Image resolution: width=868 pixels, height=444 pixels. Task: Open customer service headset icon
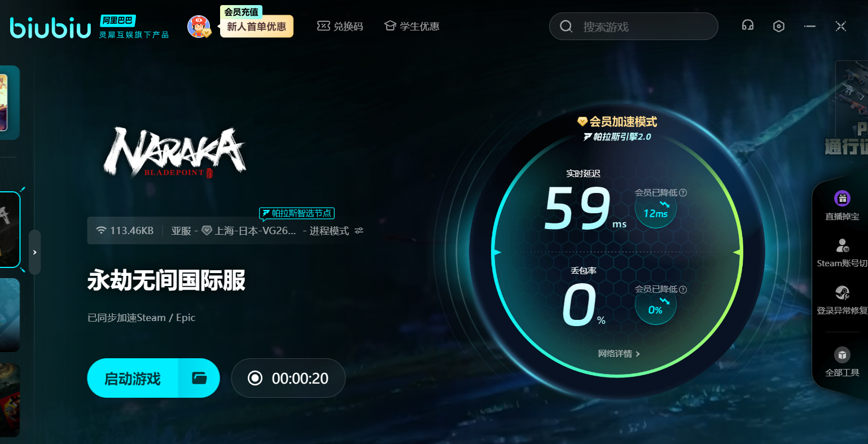[748, 26]
